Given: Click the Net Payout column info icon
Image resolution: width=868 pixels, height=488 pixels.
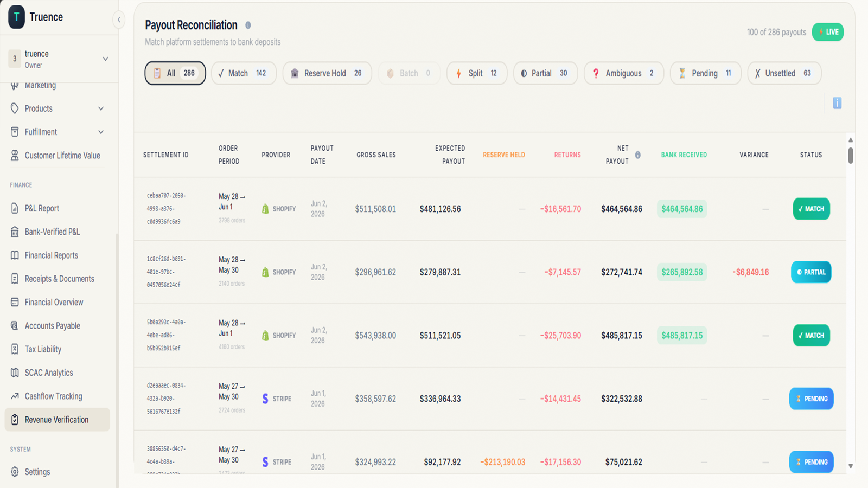Looking at the screenshot, I should 638,155.
